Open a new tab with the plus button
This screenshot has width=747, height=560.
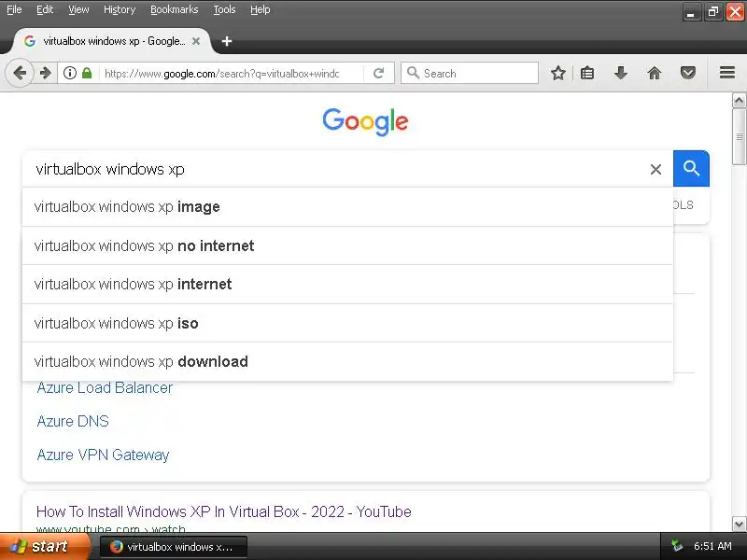pos(227,41)
